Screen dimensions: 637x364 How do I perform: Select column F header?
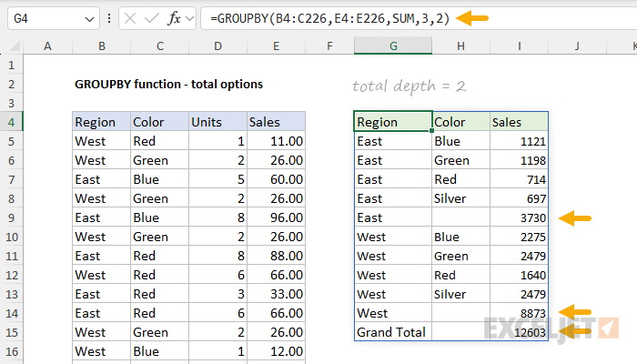tap(329, 45)
